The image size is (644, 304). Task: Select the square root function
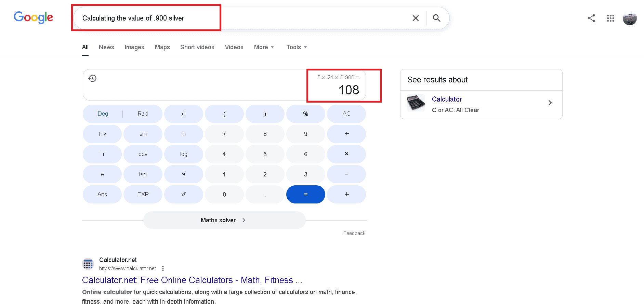coord(183,174)
